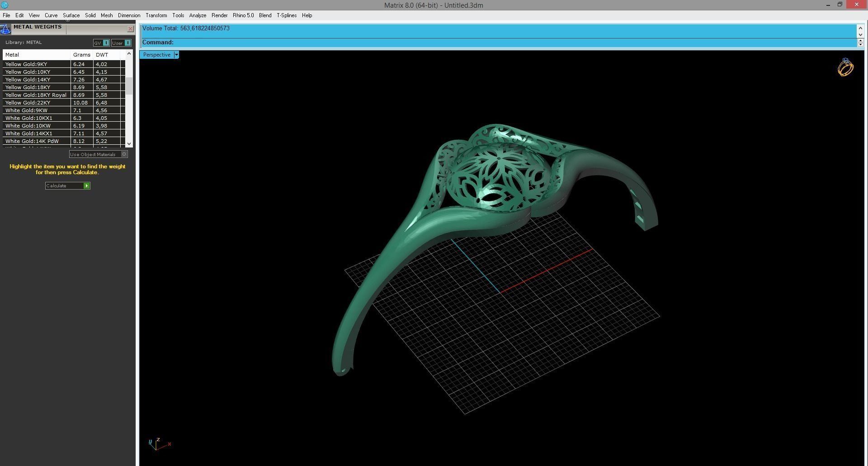Open the Edit menu
Viewport: 868px width, 466px height.
click(19, 15)
